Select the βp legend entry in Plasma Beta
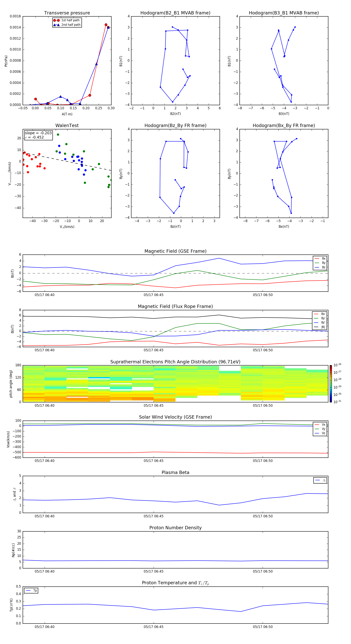The image size is (351, 644). tap(321, 480)
